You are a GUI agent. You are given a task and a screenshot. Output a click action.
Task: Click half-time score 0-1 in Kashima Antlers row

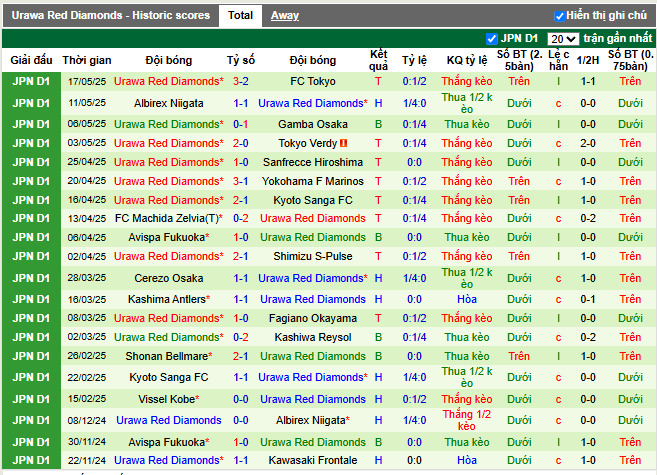588,299
